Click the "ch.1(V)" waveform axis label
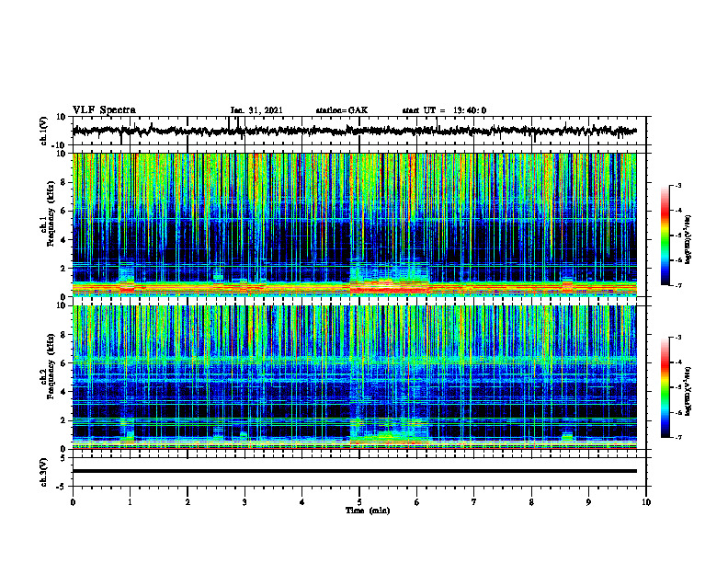 point(44,131)
